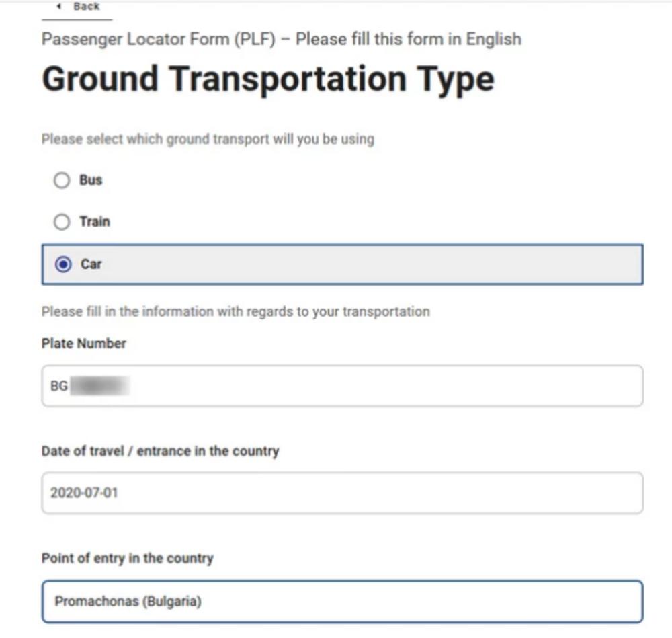The height and width of the screenshot is (638, 672).
Task: Click the 'Please fill in the information' text
Action: (235, 312)
